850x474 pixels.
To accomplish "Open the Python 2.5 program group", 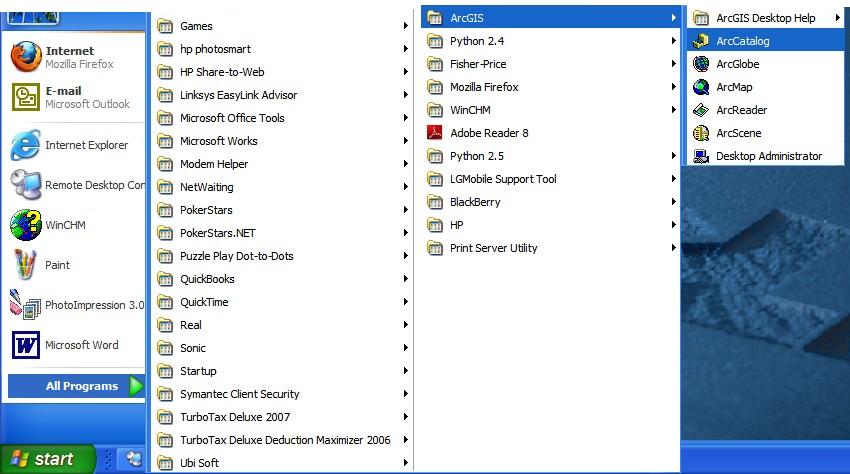I will tap(551, 156).
